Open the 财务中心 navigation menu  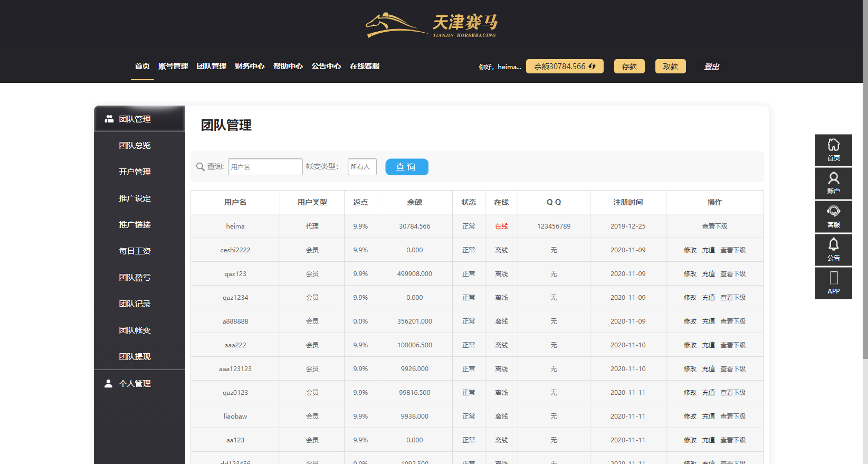pos(250,67)
